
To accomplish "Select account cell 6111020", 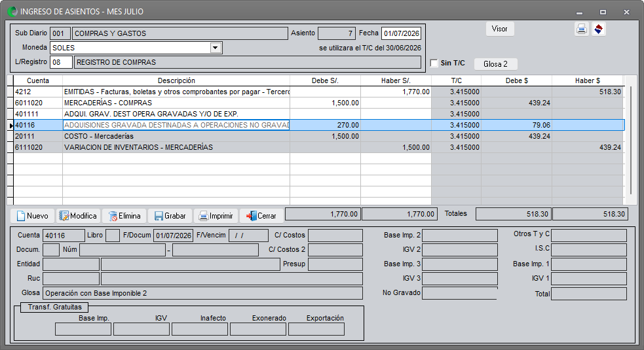I will tap(38, 147).
